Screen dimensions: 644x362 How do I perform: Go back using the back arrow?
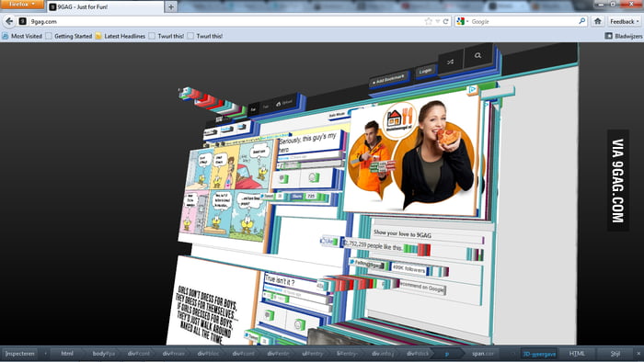(x=9, y=21)
